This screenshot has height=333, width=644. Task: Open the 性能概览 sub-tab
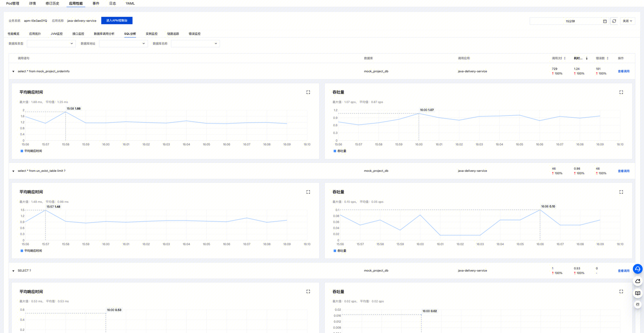[x=13, y=34]
